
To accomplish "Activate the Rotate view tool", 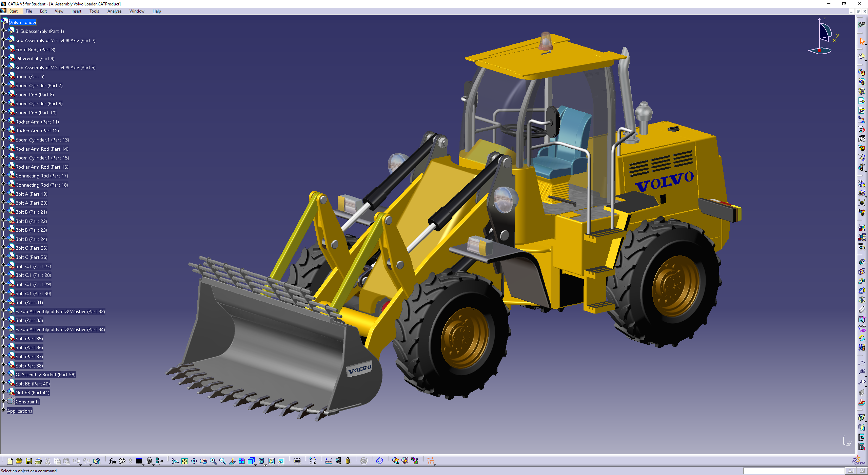I will pos(203,461).
